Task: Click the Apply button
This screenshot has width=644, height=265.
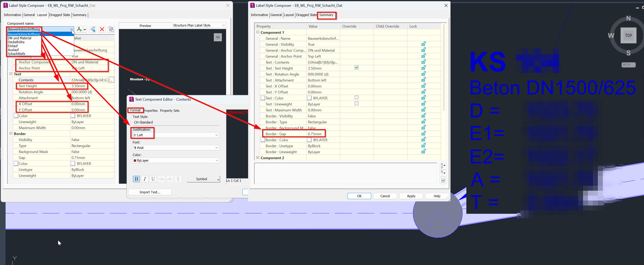Action: [411, 196]
